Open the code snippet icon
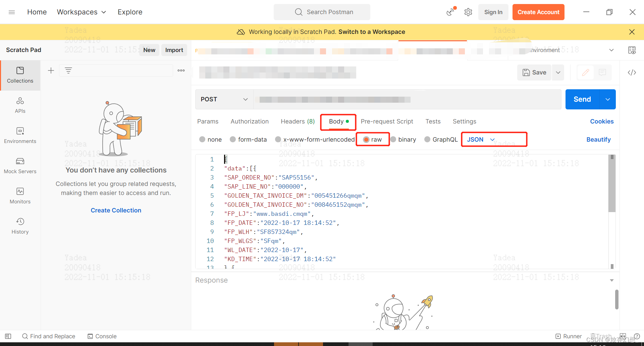Screen dimensions: 644x346 (632, 72)
